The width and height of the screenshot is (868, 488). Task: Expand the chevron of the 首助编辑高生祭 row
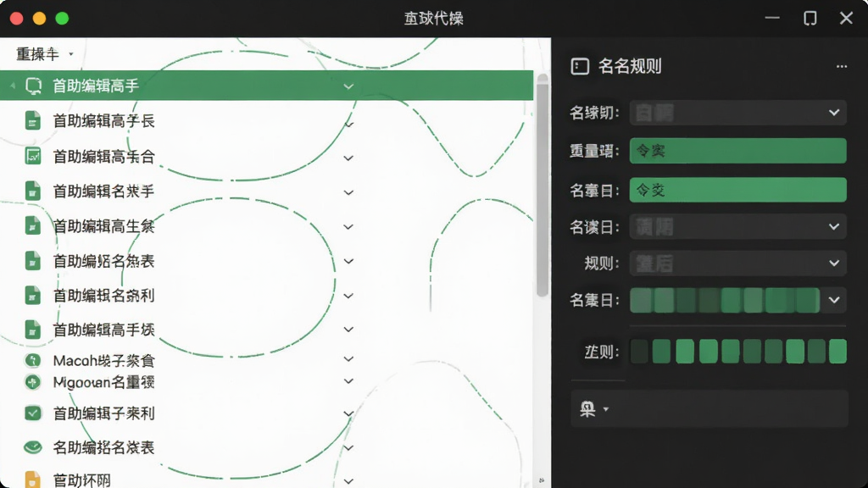click(348, 227)
